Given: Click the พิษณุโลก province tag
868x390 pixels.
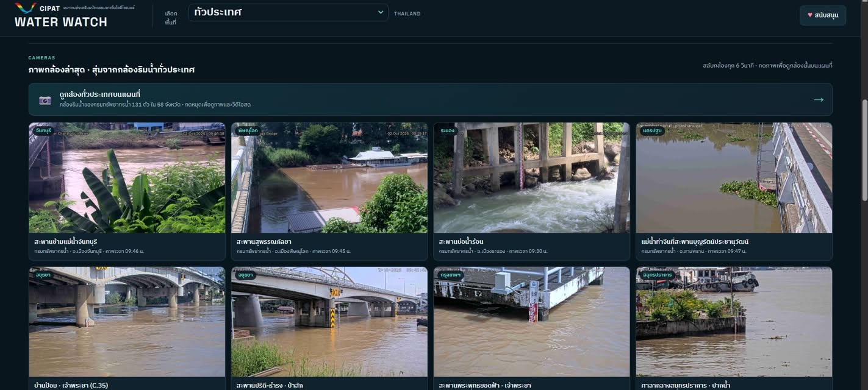Looking at the screenshot, I should (248, 130).
